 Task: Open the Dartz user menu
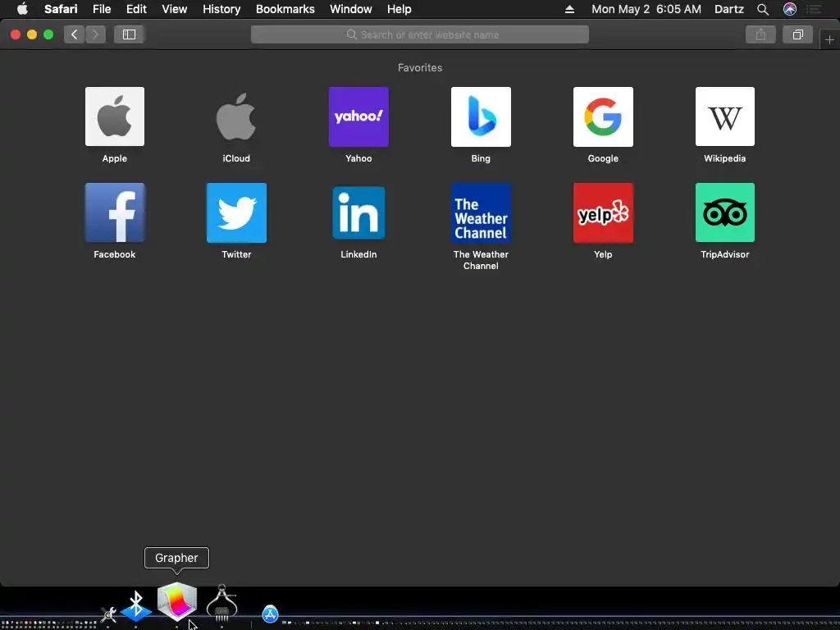pos(729,9)
